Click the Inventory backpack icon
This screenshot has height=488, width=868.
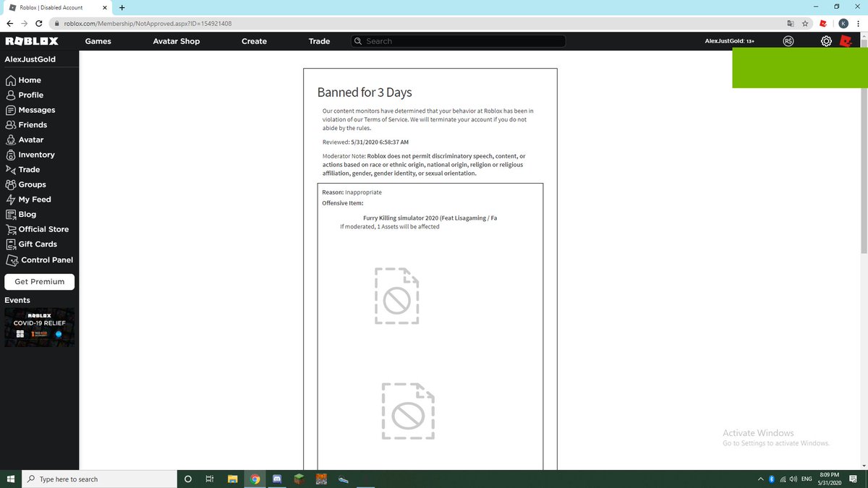click(10, 155)
